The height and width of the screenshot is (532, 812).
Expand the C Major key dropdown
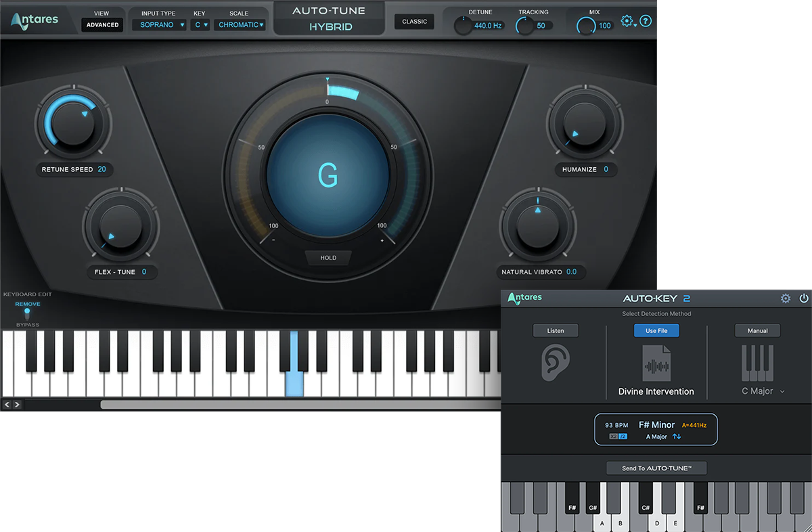763,391
